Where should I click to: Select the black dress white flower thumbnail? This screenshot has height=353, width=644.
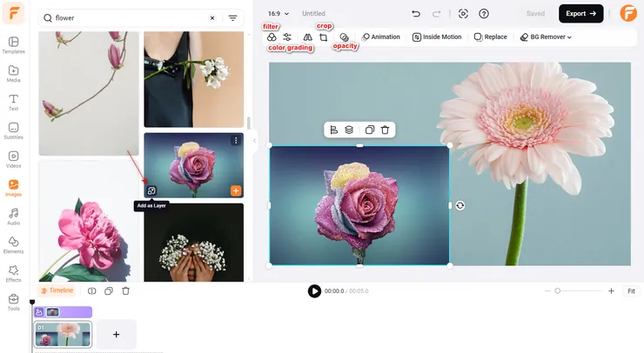click(x=194, y=79)
